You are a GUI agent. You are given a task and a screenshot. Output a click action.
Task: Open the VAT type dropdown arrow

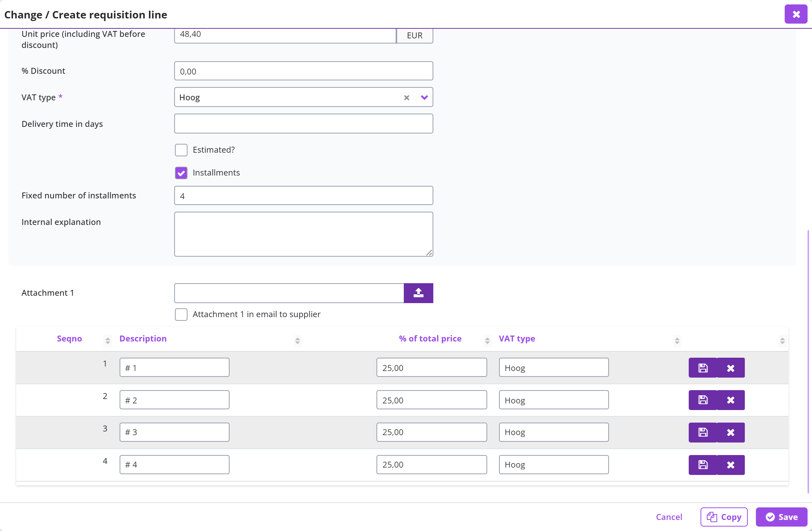pyautogui.click(x=424, y=97)
